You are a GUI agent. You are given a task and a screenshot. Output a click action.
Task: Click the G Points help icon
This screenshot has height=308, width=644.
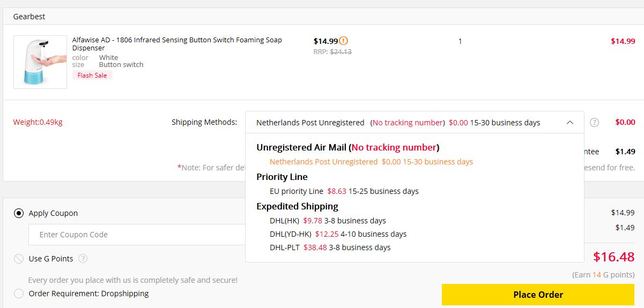pos(83,258)
